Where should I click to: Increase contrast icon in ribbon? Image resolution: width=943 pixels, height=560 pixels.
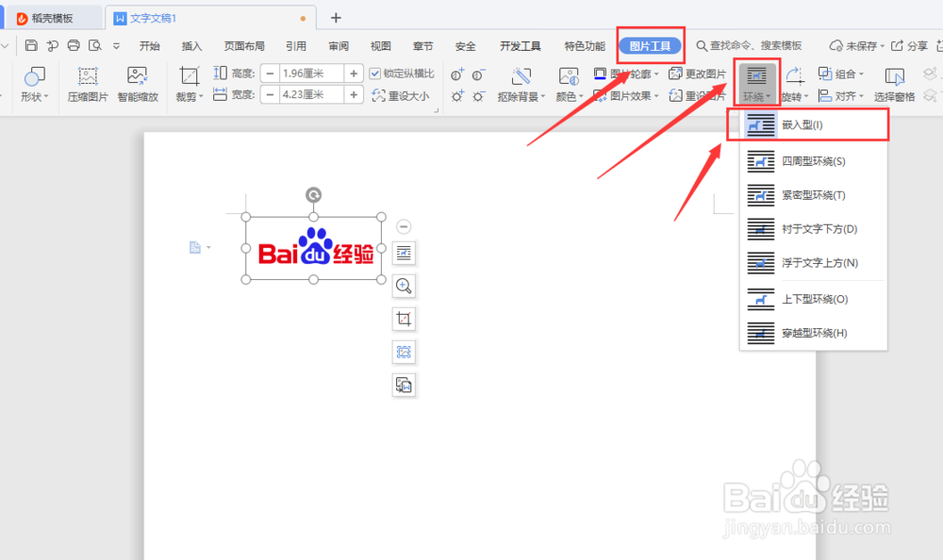(x=457, y=74)
